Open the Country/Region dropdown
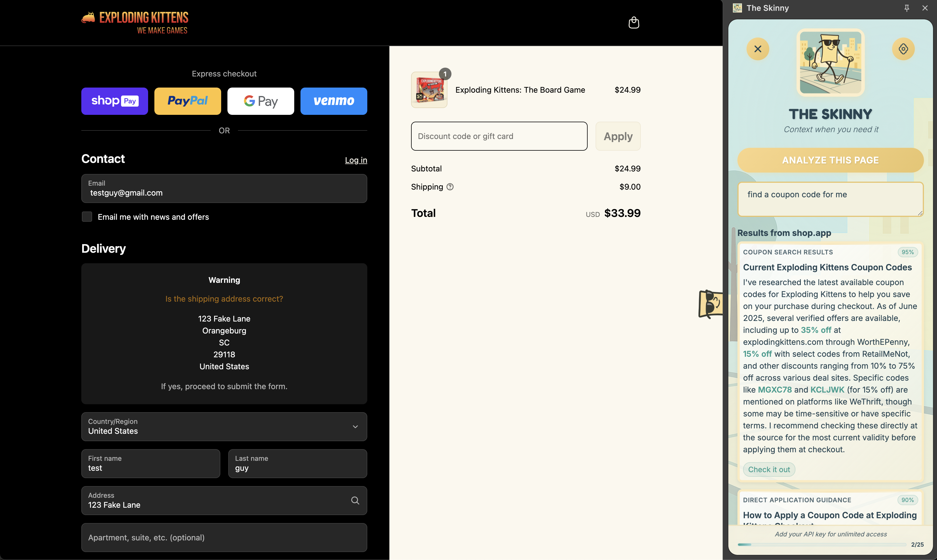Viewport: 937px width, 560px height. pos(224,426)
